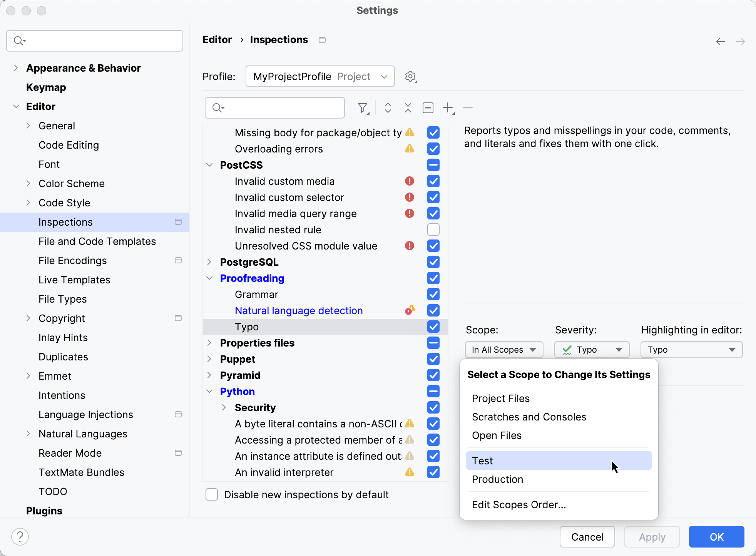Image resolution: width=756 pixels, height=556 pixels.
Task: Click the Expand All arrows icon
Action: (388, 108)
